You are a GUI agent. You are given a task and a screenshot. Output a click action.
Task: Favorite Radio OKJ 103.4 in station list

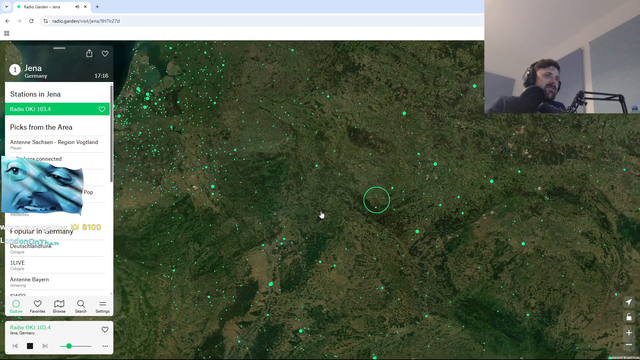[102, 109]
